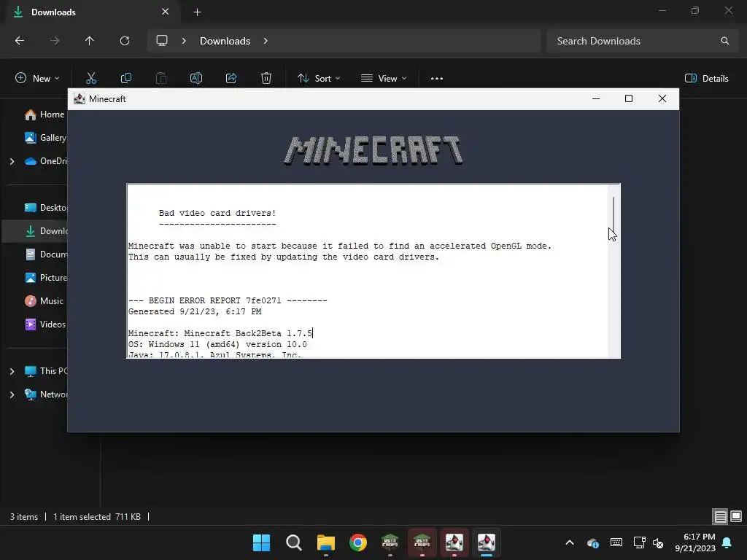This screenshot has width=747, height=560.
Task: Click the touch keyboard tray icon
Action: (x=616, y=542)
